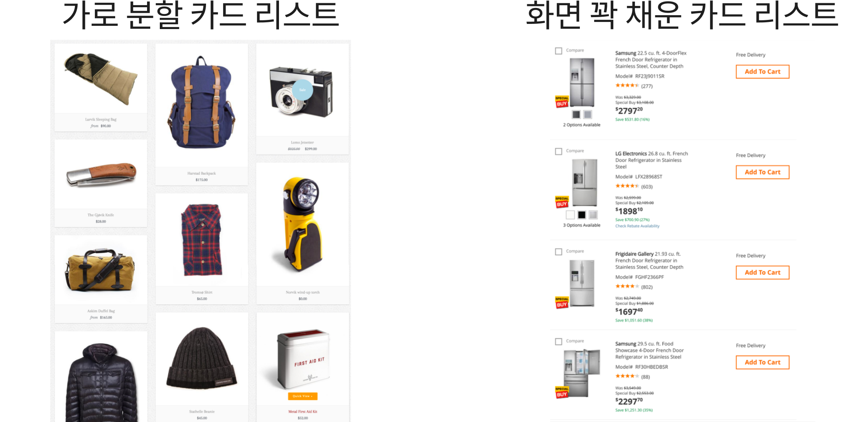Add Frigidaire Gallery refrigerator to cart

point(762,272)
